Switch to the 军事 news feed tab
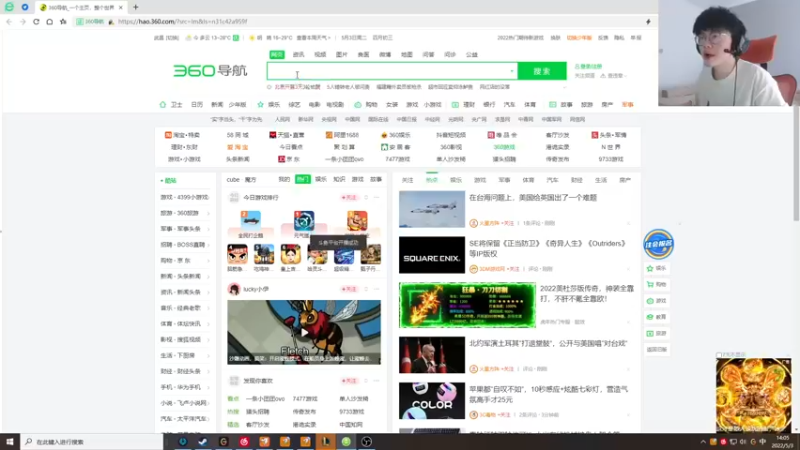 point(504,180)
